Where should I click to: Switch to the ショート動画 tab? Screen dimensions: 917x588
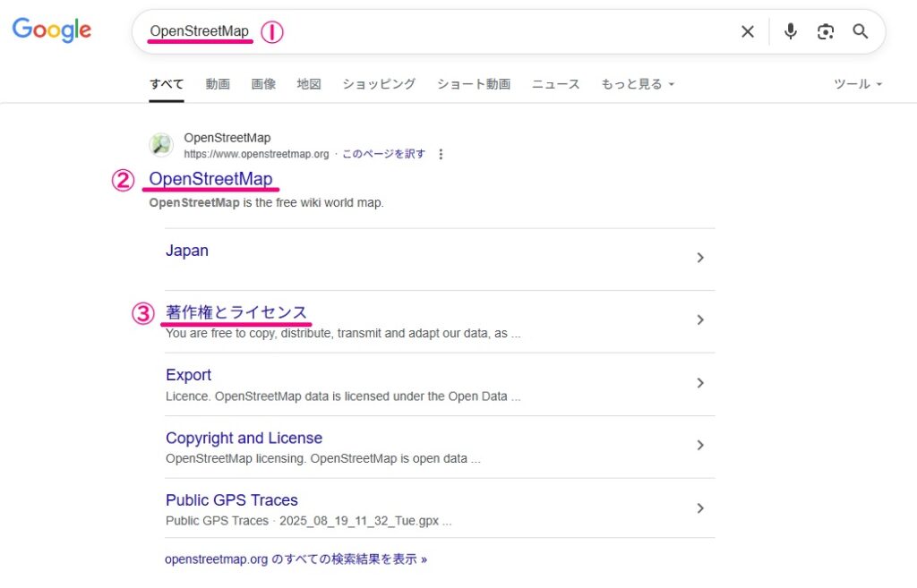click(474, 83)
